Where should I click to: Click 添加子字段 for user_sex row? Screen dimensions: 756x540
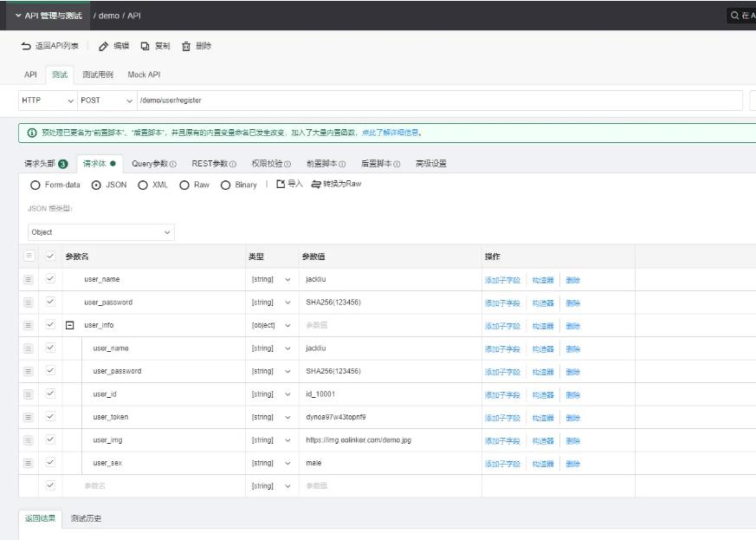tap(502, 464)
